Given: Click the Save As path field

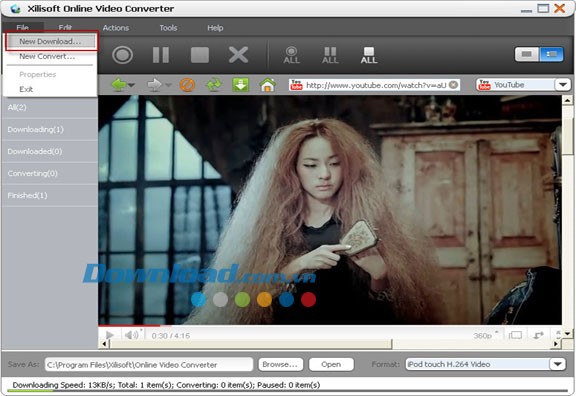Looking at the screenshot, I should click(149, 364).
